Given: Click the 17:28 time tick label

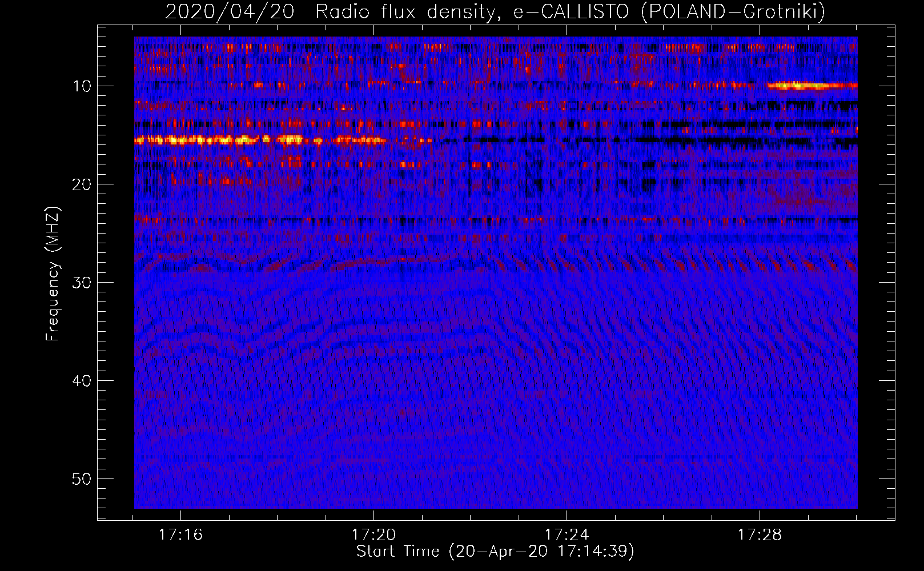Looking at the screenshot, I should pos(760,534).
